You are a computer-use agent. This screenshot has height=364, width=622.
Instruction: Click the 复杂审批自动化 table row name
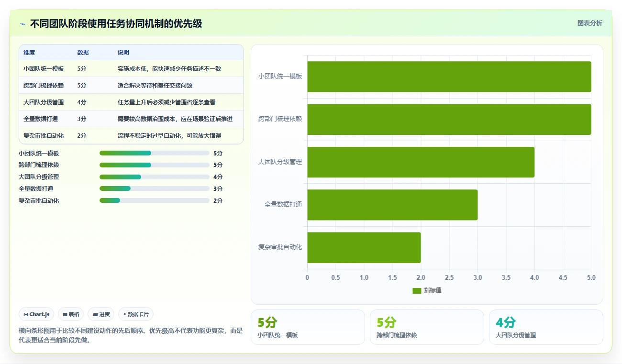[44, 136]
